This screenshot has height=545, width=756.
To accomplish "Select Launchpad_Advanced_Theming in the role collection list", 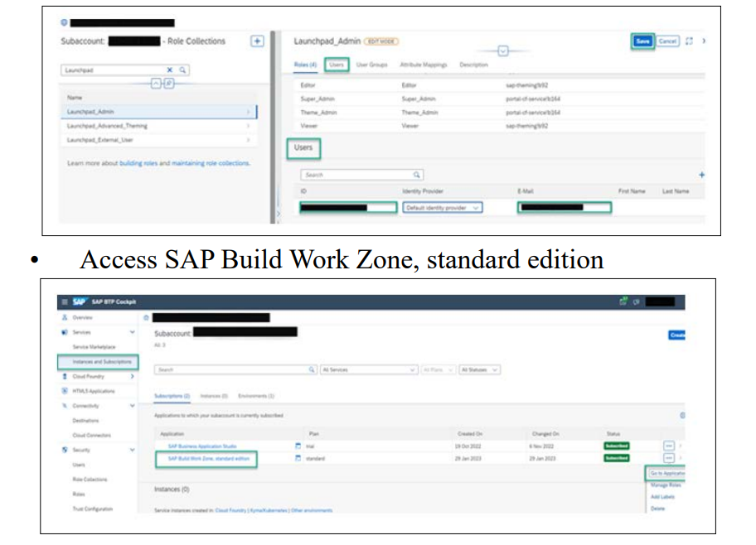I will pos(158,126).
